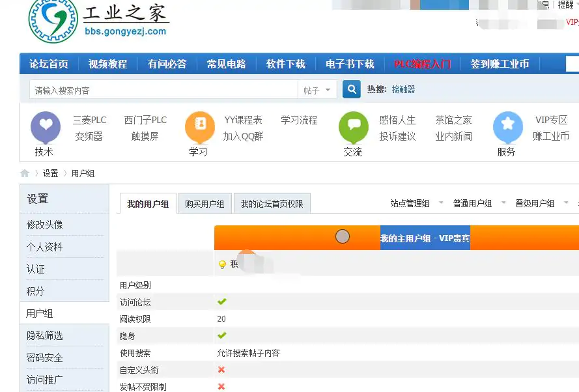Open the 茶馆之家 link
The width and height of the screenshot is (579, 392).
(x=453, y=120)
